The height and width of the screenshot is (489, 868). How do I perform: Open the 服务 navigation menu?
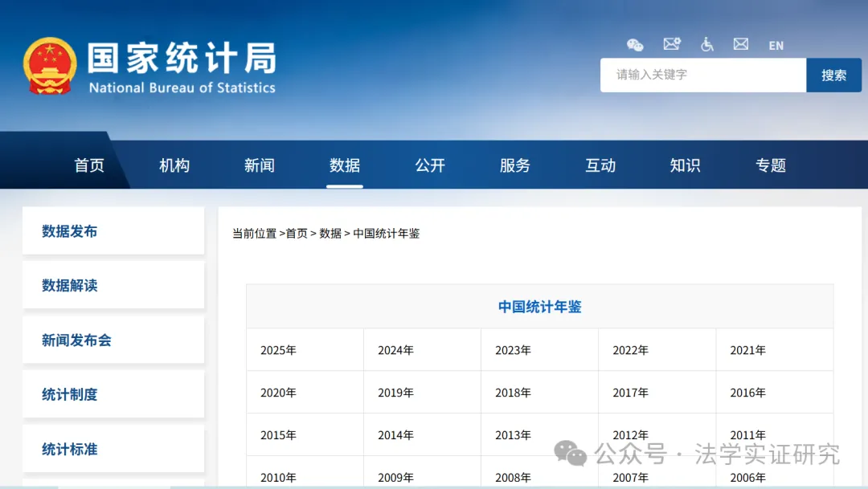(x=515, y=165)
